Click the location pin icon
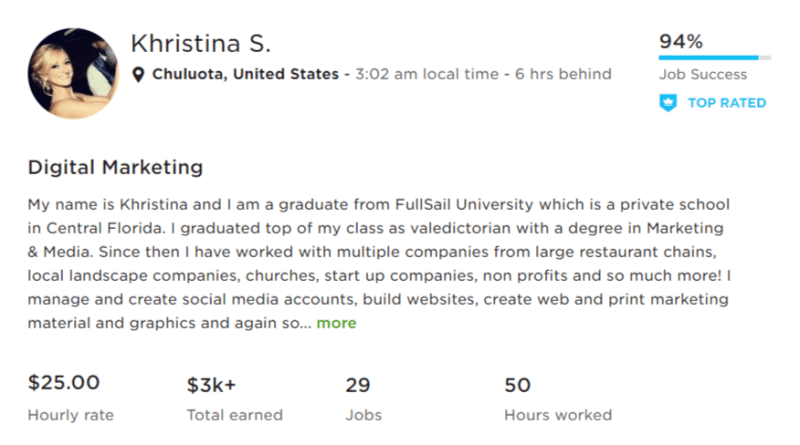This screenshot has height=445, width=800. pyautogui.click(x=139, y=74)
